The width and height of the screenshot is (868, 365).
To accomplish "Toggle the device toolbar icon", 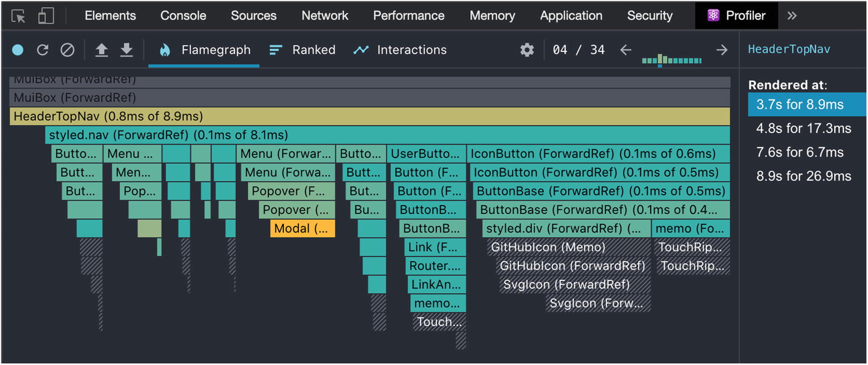I will 46,16.
